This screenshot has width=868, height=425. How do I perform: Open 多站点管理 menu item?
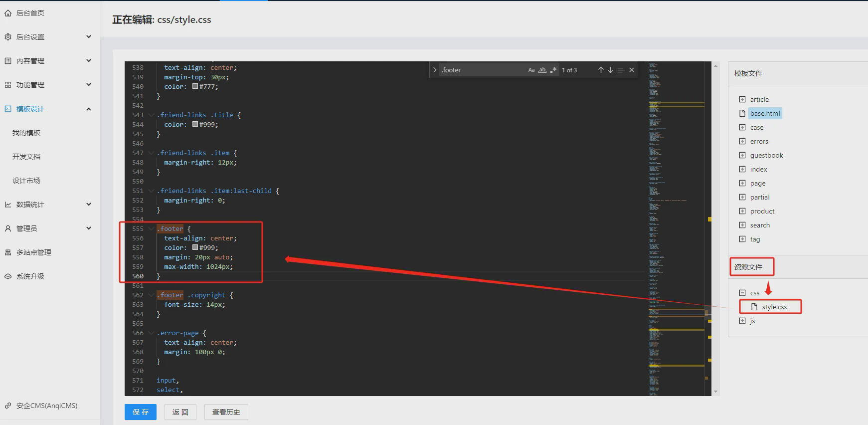pyautogui.click(x=34, y=252)
